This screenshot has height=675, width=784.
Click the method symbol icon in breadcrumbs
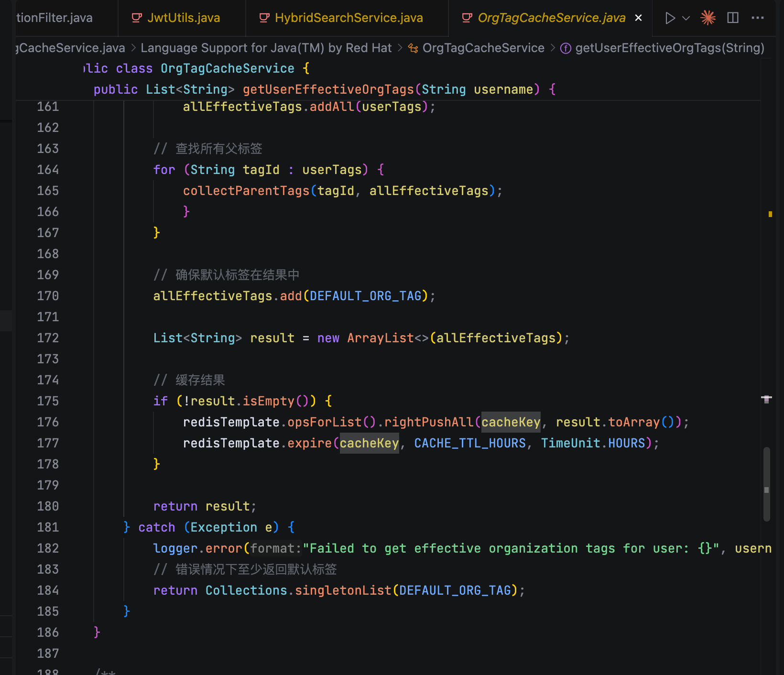tap(566, 48)
